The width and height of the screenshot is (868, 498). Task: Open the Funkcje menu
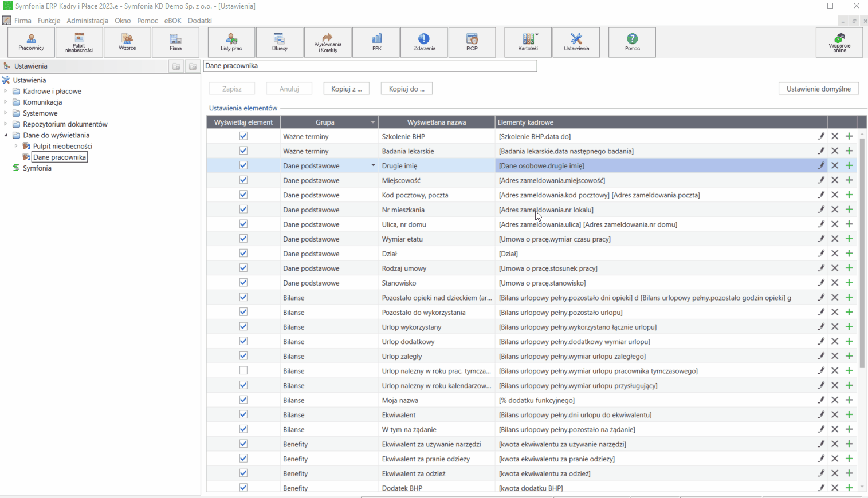tap(49, 21)
